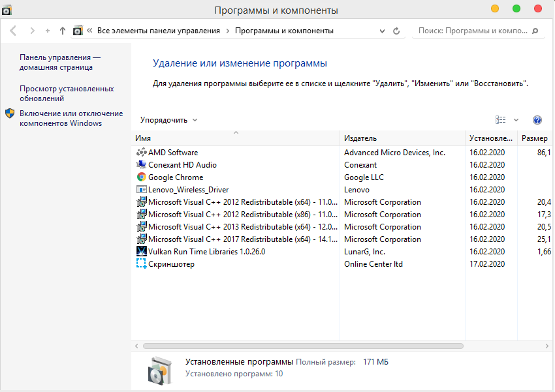Select Microsoft Visual C++ 2012 Redistributable (x86)
This screenshot has width=555, height=392.
(x=243, y=214)
